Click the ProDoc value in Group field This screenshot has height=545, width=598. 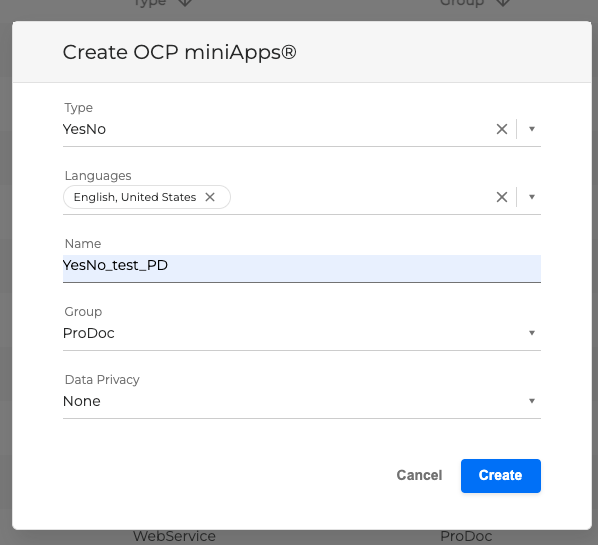(x=88, y=333)
